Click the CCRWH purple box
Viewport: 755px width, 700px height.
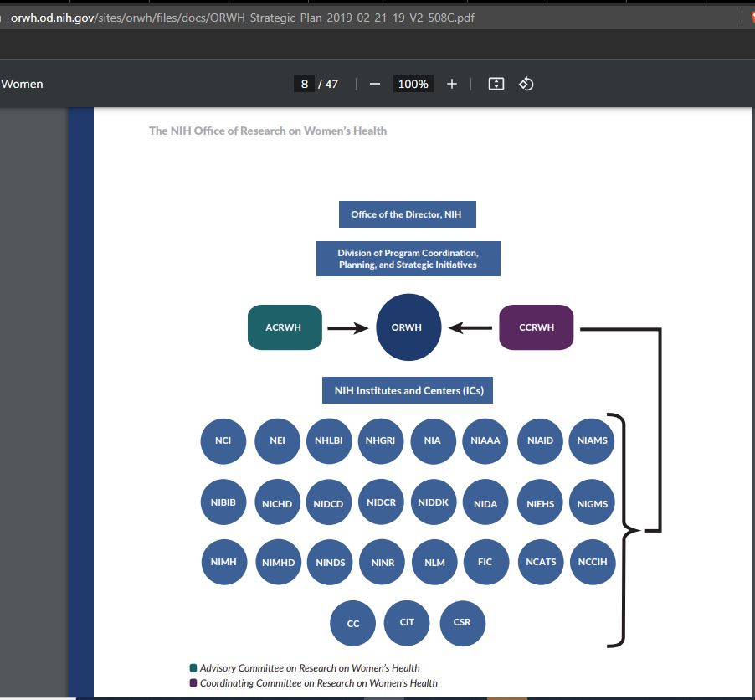click(537, 327)
